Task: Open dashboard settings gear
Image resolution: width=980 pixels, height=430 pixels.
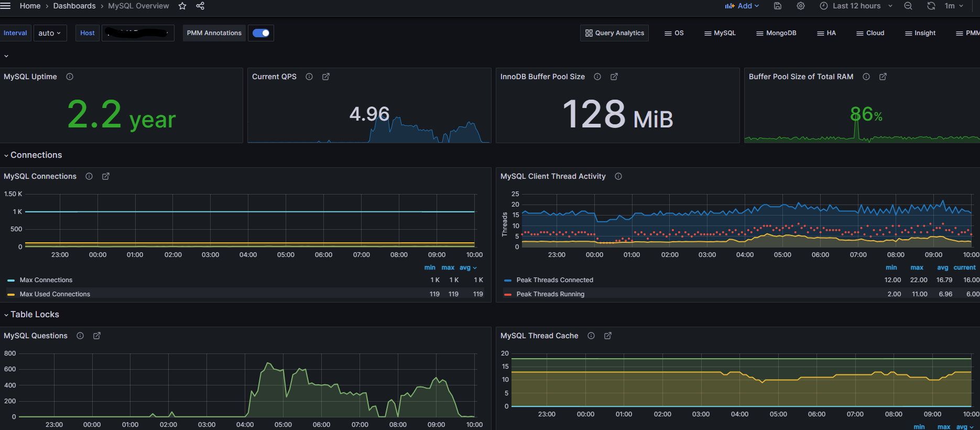Action: 801,6
